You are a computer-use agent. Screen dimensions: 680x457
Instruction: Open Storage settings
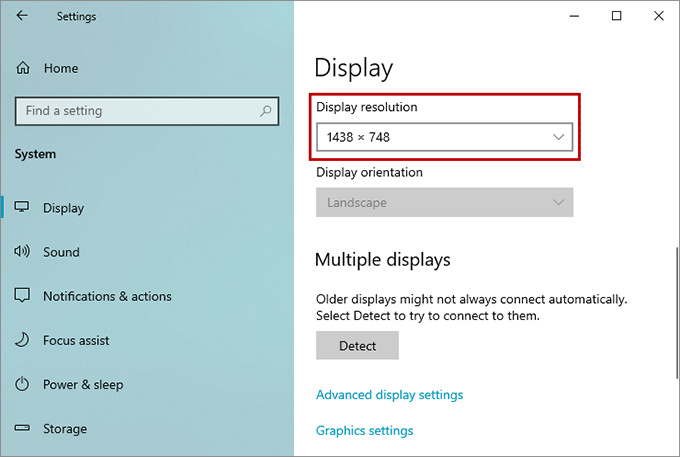[x=65, y=429]
